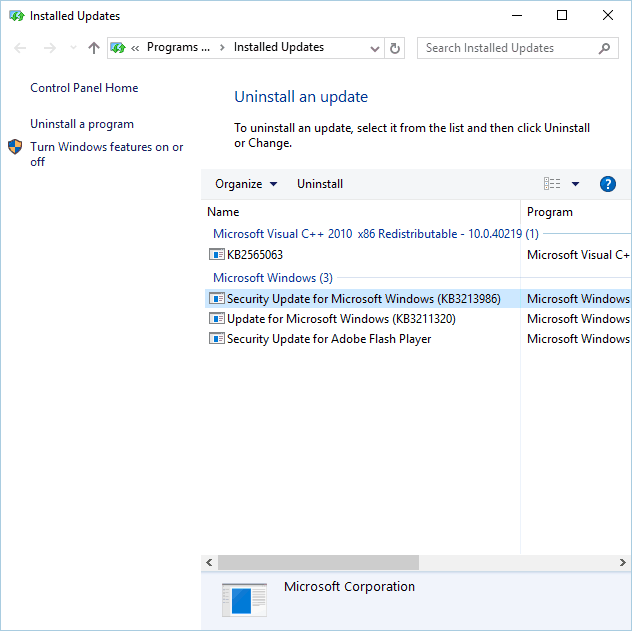Refresh the Installed Updates list
Image resolution: width=632 pixels, height=631 pixels.
point(395,48)
